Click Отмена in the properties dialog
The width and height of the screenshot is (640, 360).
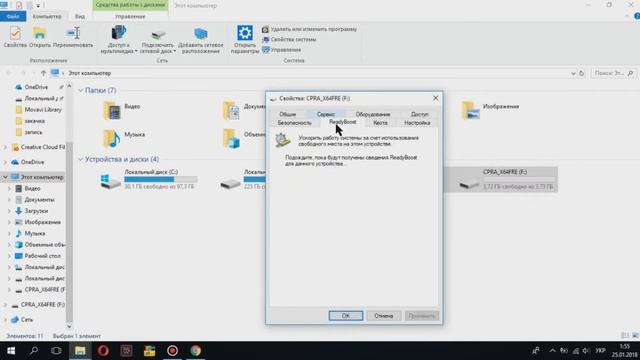(x=384, y=316)
